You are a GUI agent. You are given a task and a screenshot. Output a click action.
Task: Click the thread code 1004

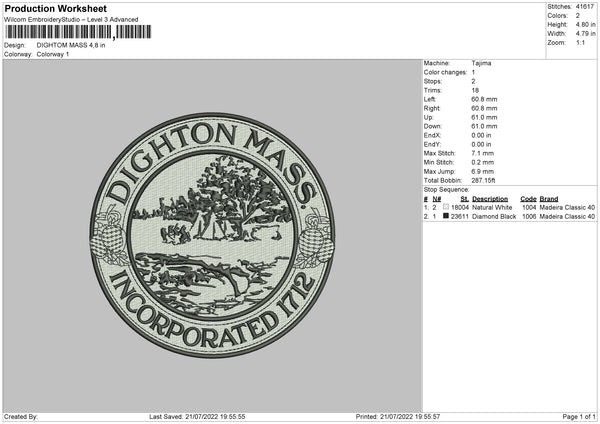pyautogui.click(x=529, y=207)
